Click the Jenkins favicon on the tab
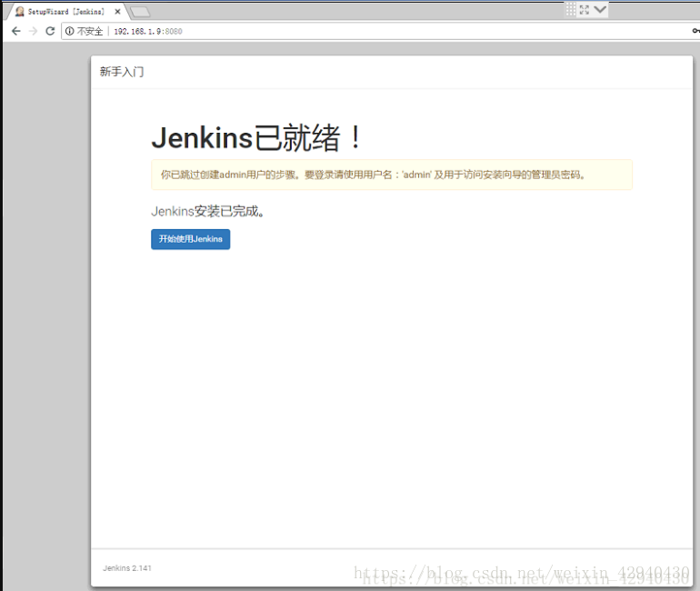 coord(20,12)
